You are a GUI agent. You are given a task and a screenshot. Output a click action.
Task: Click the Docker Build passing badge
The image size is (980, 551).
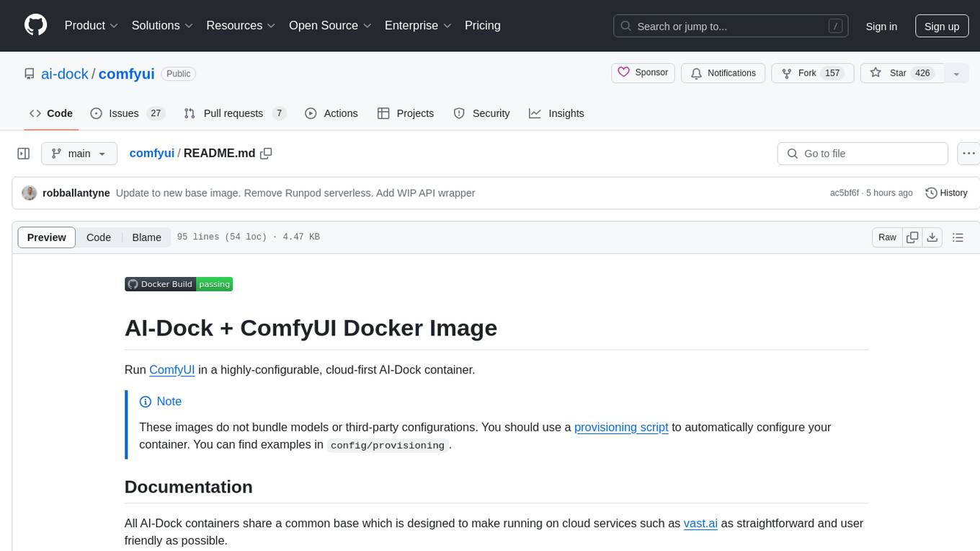179,284
